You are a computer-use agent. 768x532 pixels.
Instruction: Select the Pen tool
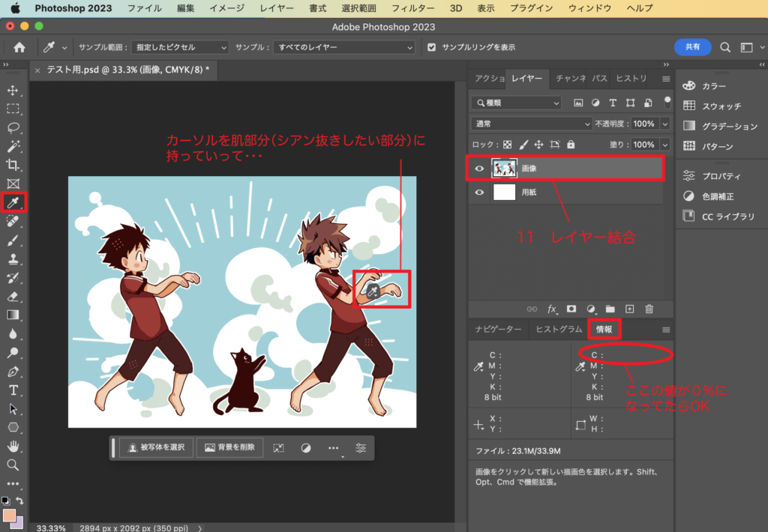[x=13, y=372]
